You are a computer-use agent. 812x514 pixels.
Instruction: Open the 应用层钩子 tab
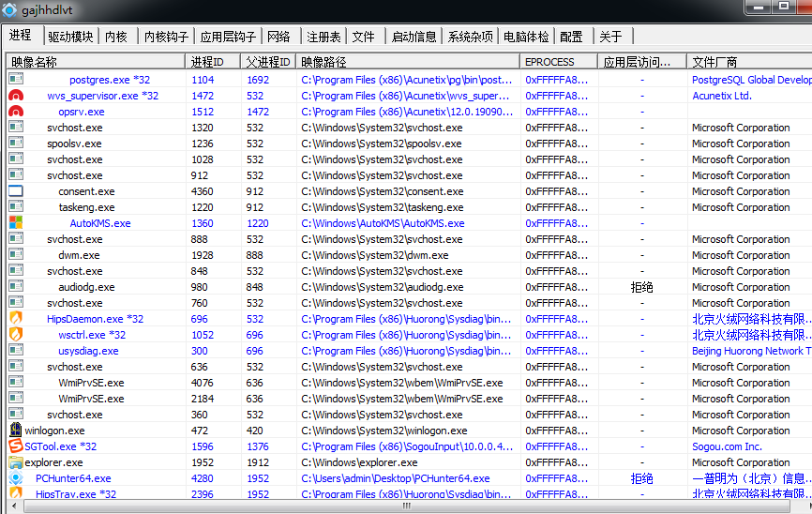point(228,37)
